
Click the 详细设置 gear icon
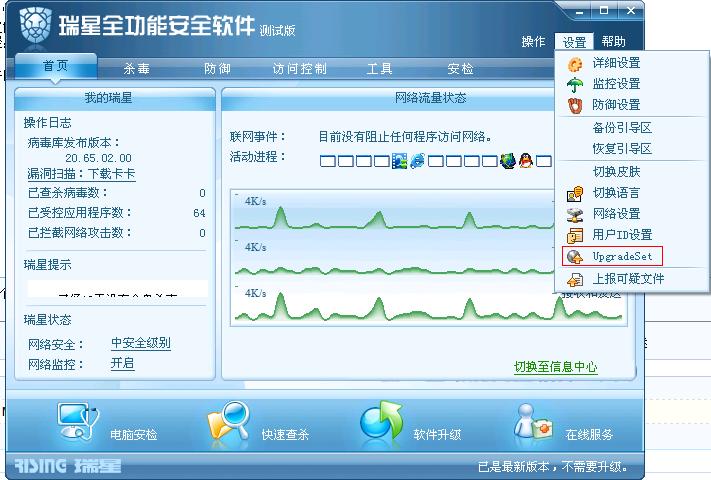[575, 63]
